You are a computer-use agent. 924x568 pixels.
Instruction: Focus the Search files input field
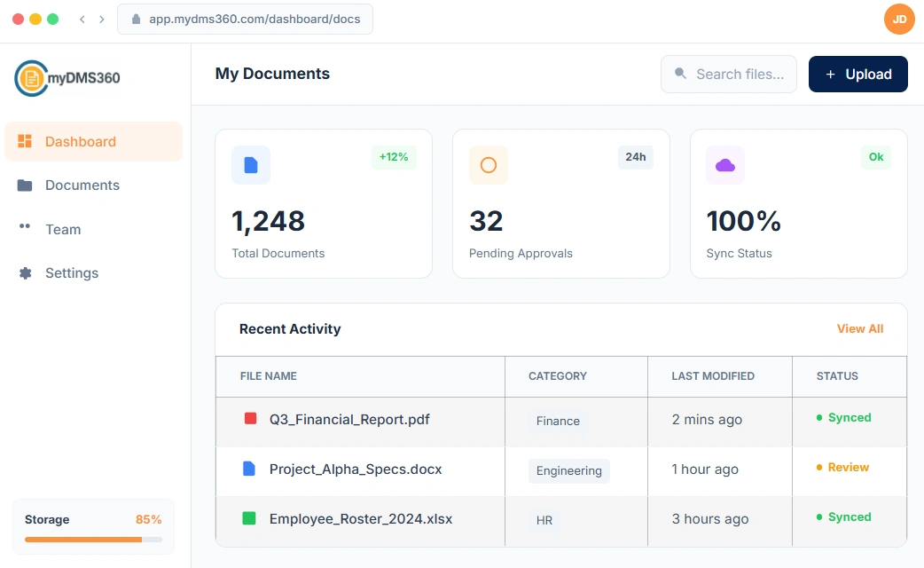click(739, 75)
